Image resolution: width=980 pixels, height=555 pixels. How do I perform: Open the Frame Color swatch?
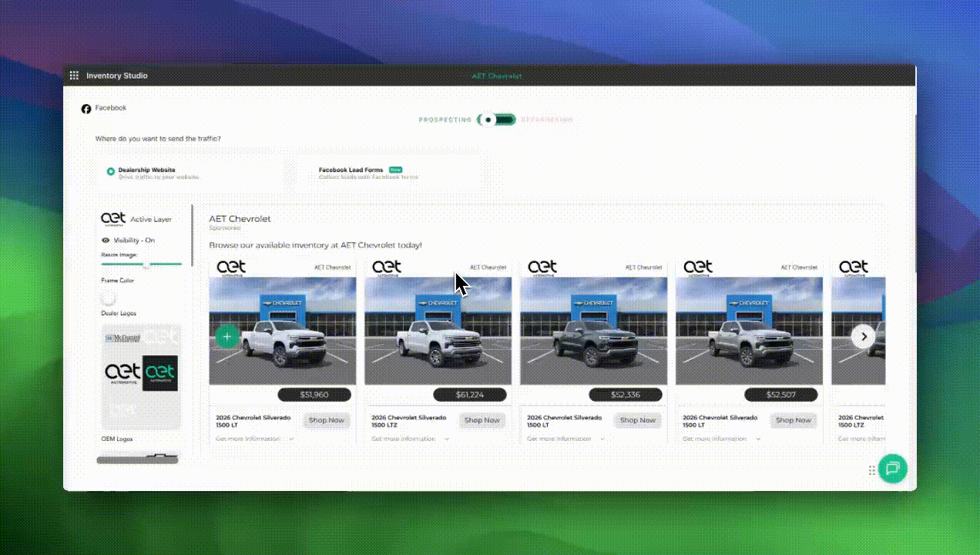pos(109,298)
